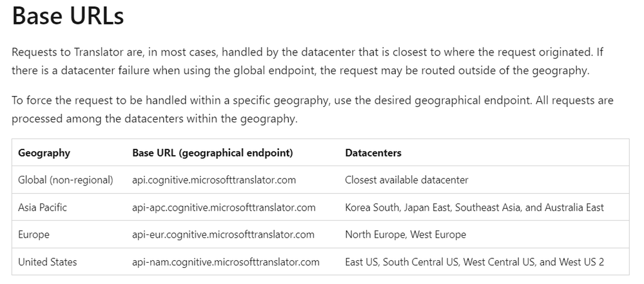
Task: Click api-apc.cognitive.microsofttranslator.com URL text
Action: pos(224,207)
